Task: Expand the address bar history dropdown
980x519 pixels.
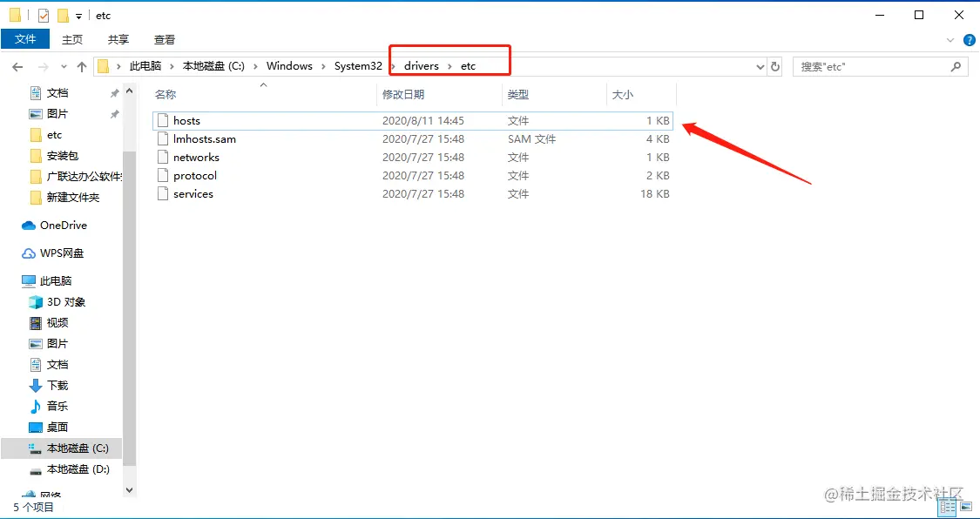Action: (760, 66)
